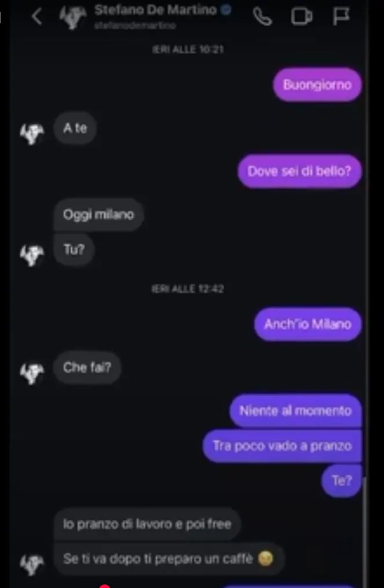Tap the blue verified badge next to name
The width and height of the screenshot is (384, 588).
[226, 10]
